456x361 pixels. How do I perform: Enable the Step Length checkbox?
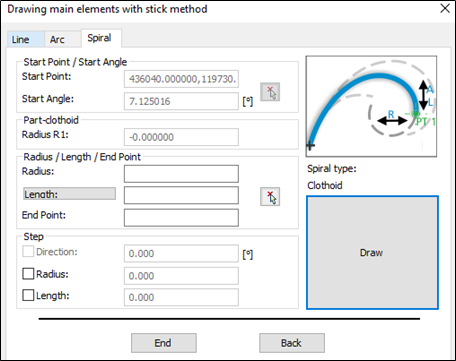click(28, 295)
